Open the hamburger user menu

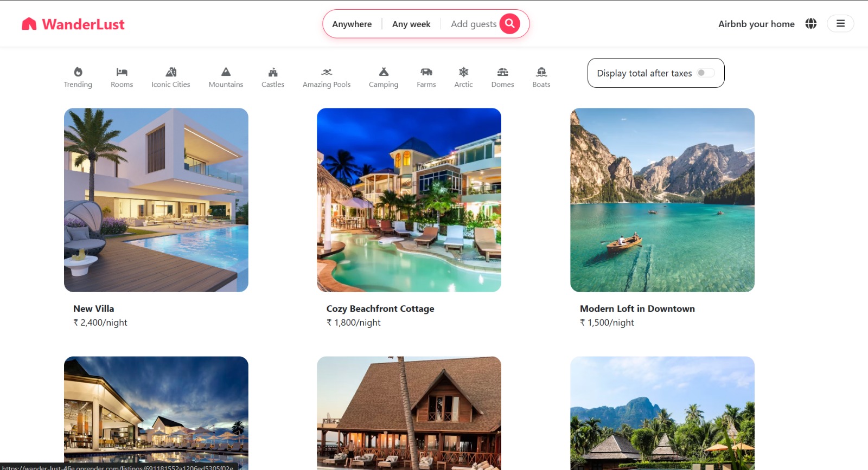[x=840, y=23]
